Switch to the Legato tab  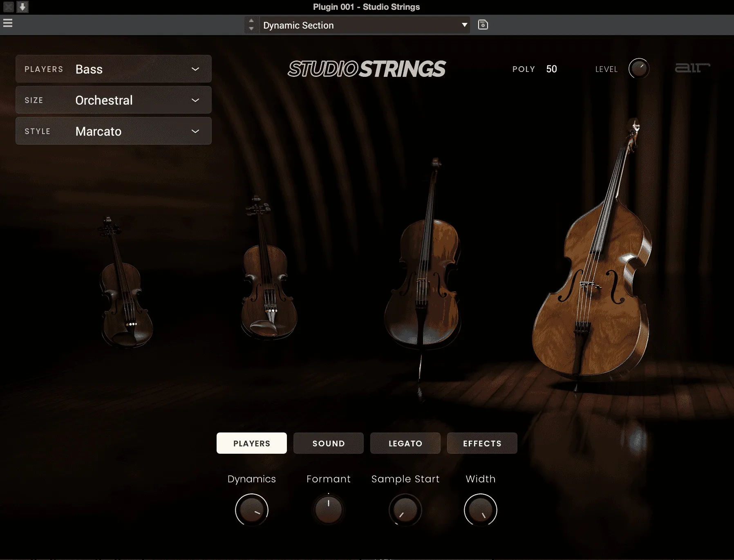click(405, 444)
